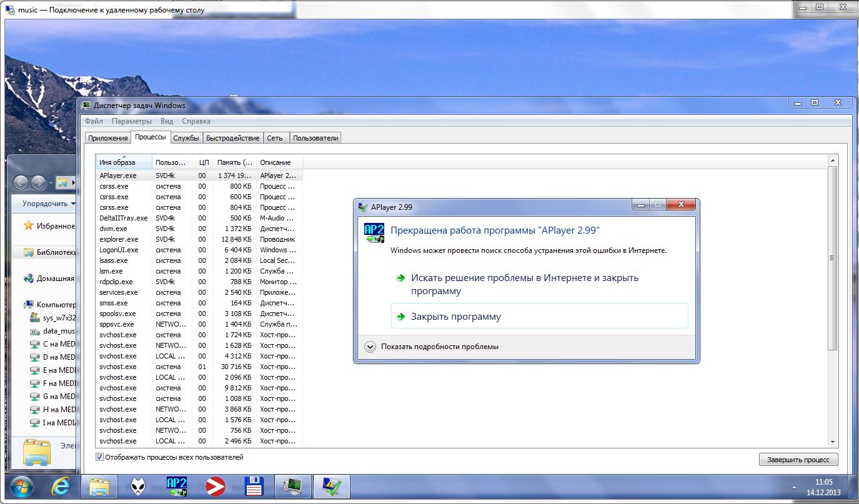Screen dimensions: 859x504
Task: Select svchost.exe row using 30 716 КБ
Action: (199, 367)
